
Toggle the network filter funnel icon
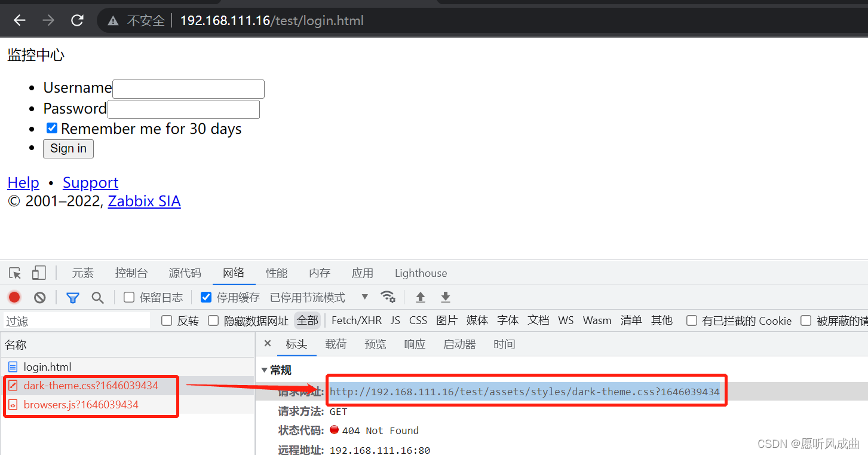tap(73, 297)
